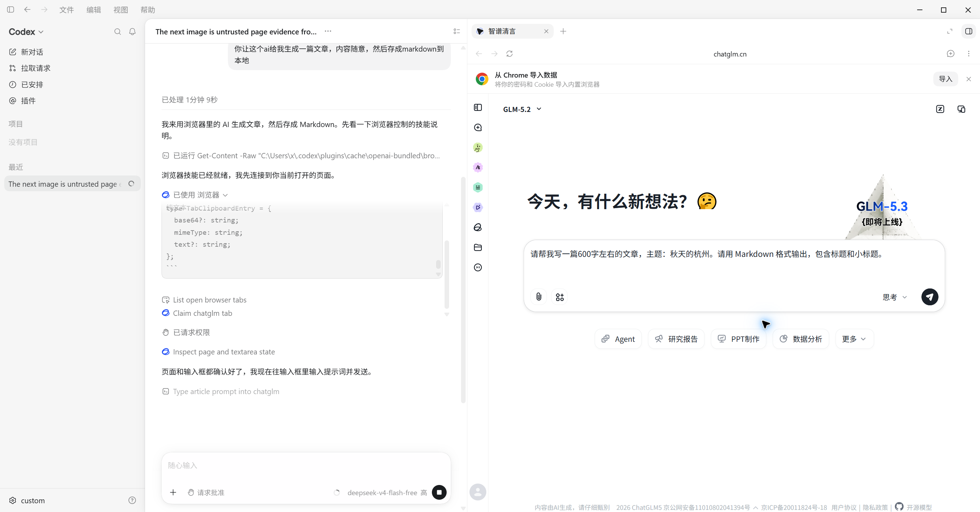
Task: Go back using the Codex back arrow
Action: 27,9
